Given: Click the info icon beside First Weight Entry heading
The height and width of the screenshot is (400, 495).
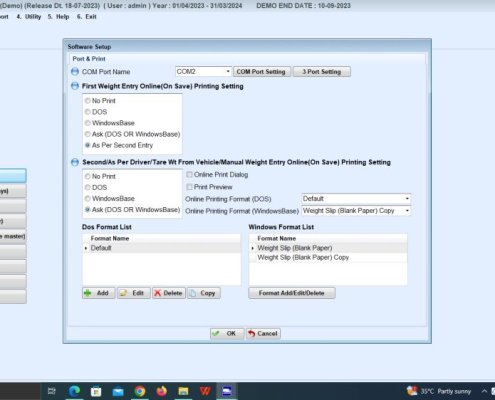Looking at the screenshot, I should tap(75, 86).
